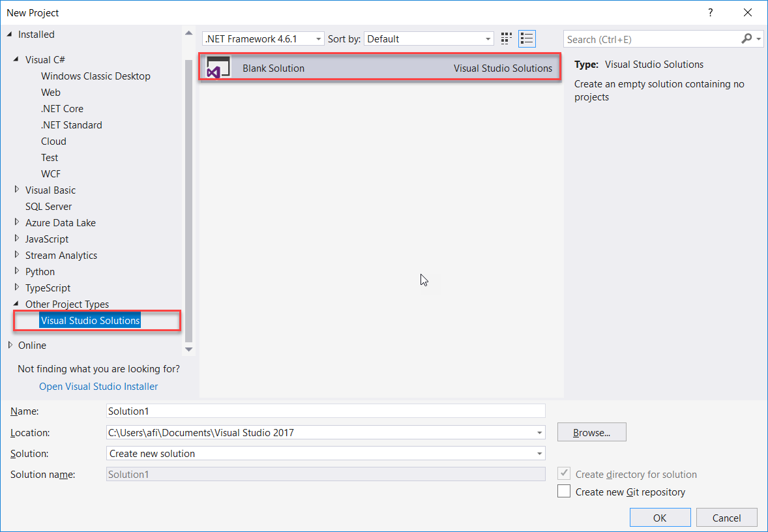768x532 pixels.
Task: Select the .NET Core category
Action: tap(62, 109)
